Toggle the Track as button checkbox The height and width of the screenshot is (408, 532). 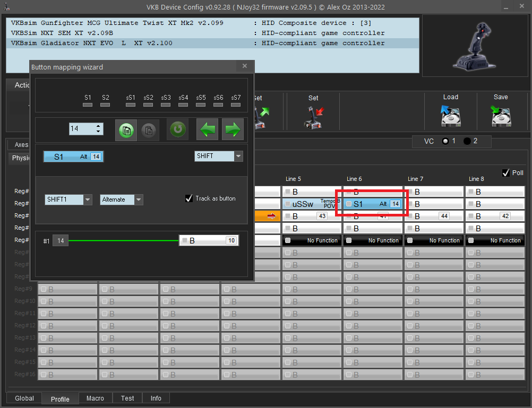189,198
